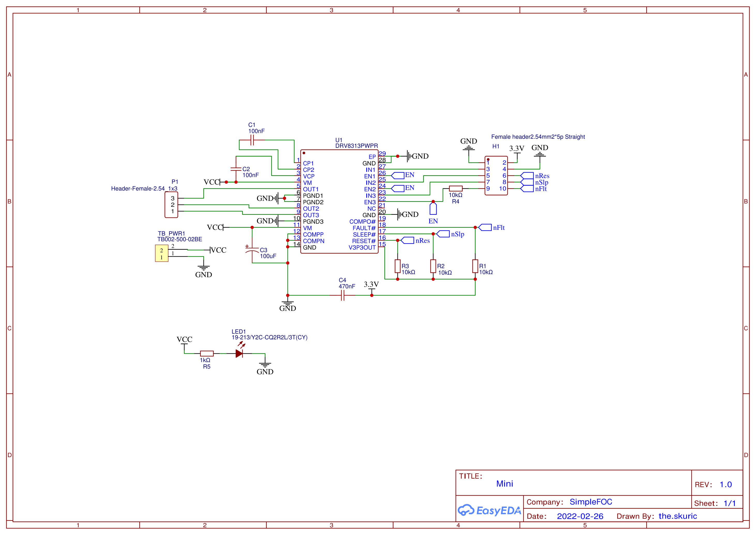Select the SimpleFOC company field
Screen dimensions: 756x535
pos(591,502)
